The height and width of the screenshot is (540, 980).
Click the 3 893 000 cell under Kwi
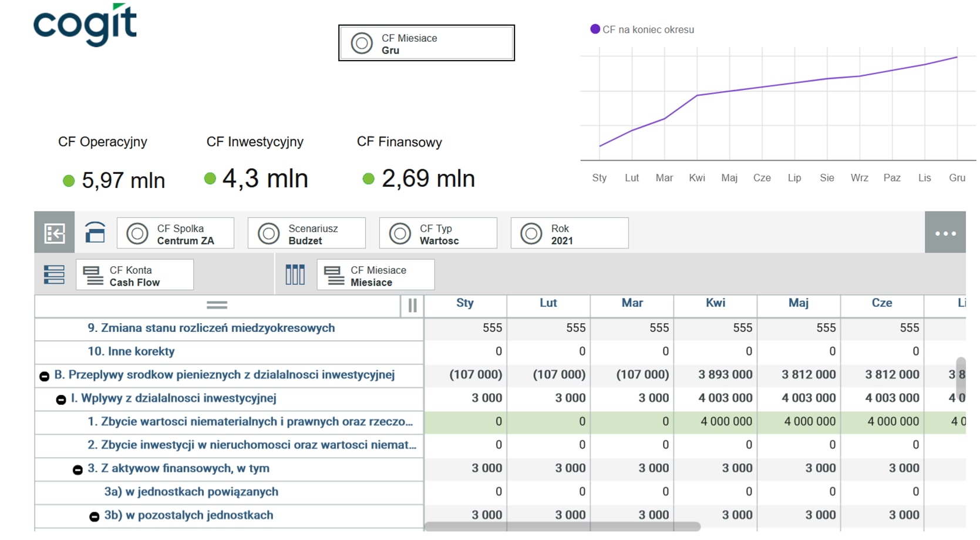pos(715,375)
